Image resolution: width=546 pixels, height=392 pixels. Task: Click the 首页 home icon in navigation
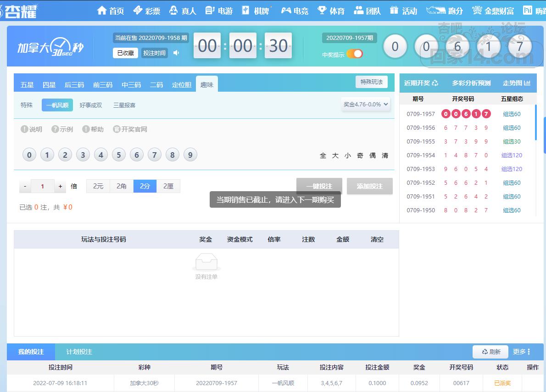pos(102,11)
